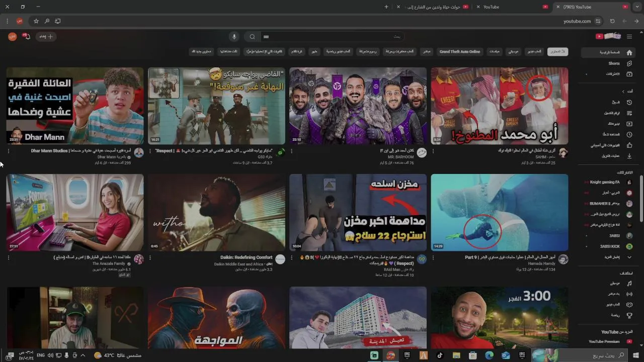Open the account avatar menu

13,37
